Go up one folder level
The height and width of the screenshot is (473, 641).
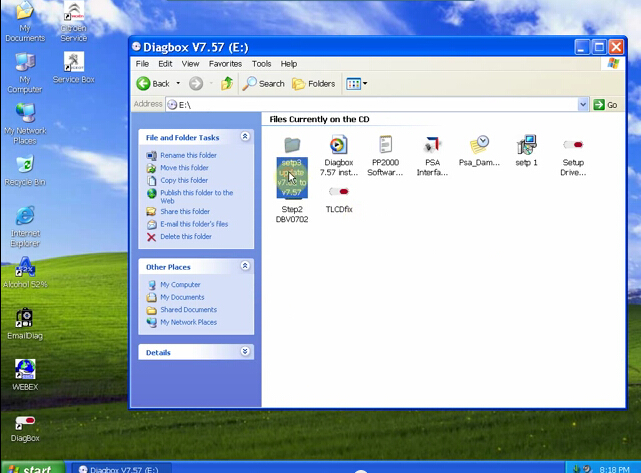[x=227, y=83]
